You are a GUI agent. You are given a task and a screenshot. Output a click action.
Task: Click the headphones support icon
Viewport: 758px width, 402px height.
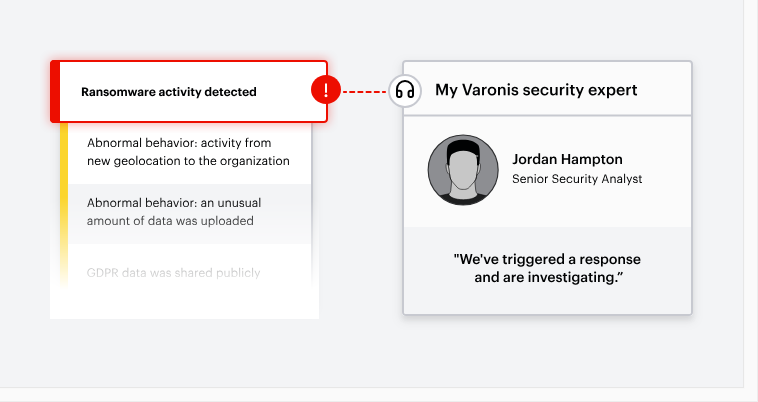coord(405,90)
